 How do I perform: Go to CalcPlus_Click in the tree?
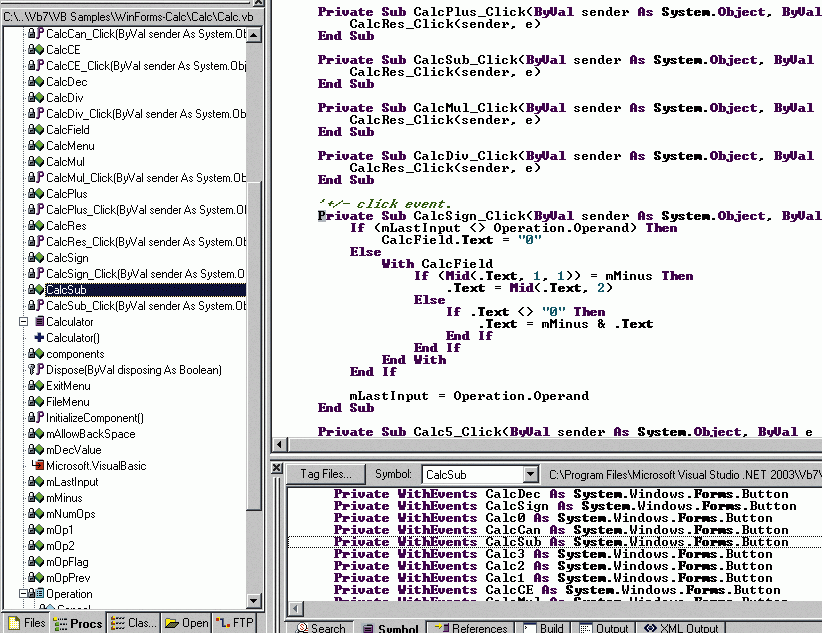click(146, 210)
